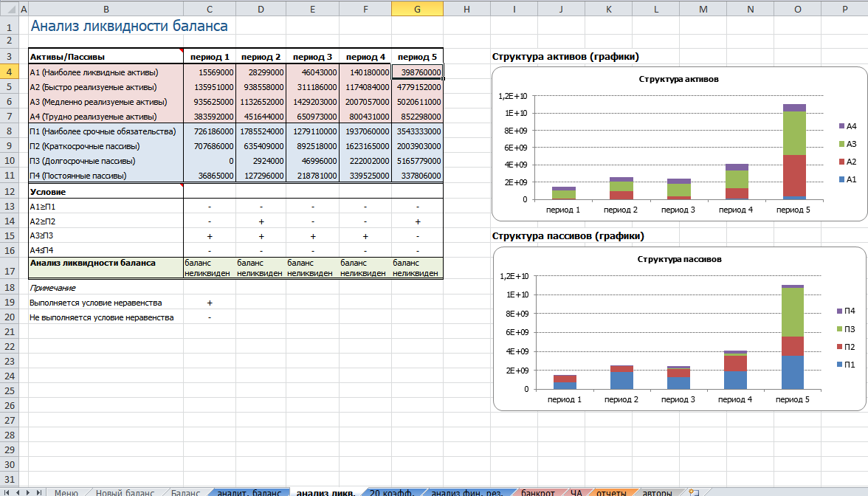Open the Новый баланс sheet tab
Screen dimensions: 868x496
point(125,492)
